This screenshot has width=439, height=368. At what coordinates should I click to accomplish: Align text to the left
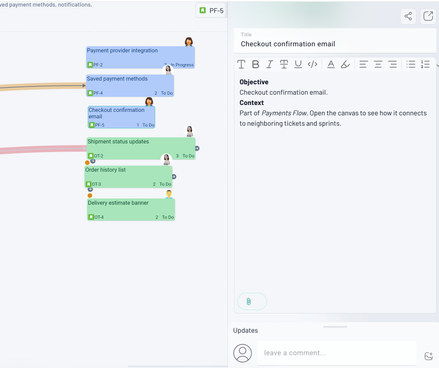[363, 64]
